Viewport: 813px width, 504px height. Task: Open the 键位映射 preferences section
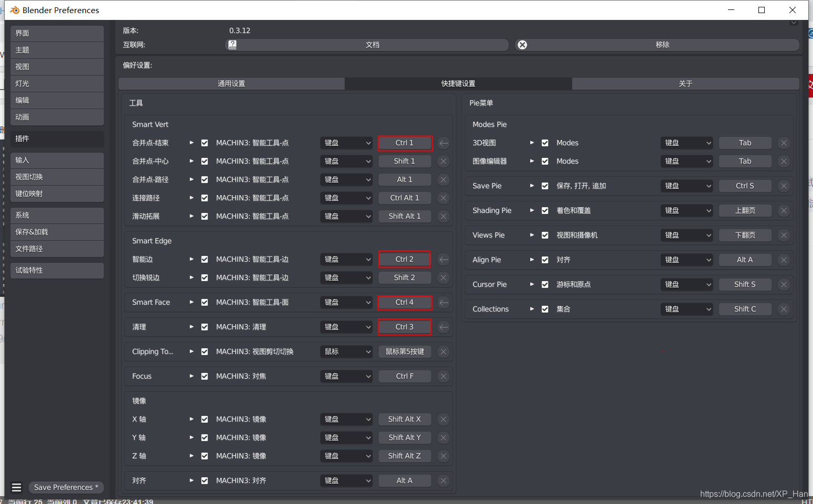(x=57, y=194)
